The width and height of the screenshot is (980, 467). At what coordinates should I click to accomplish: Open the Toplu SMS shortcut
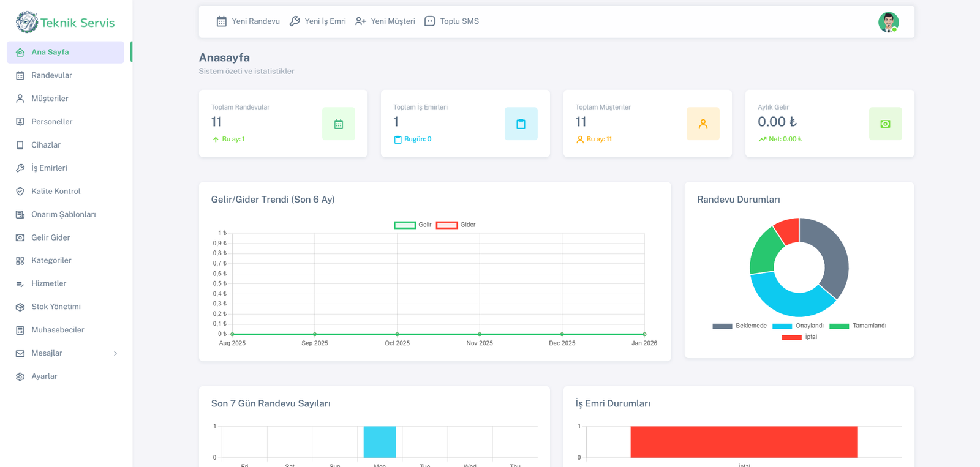click(452, 21)
